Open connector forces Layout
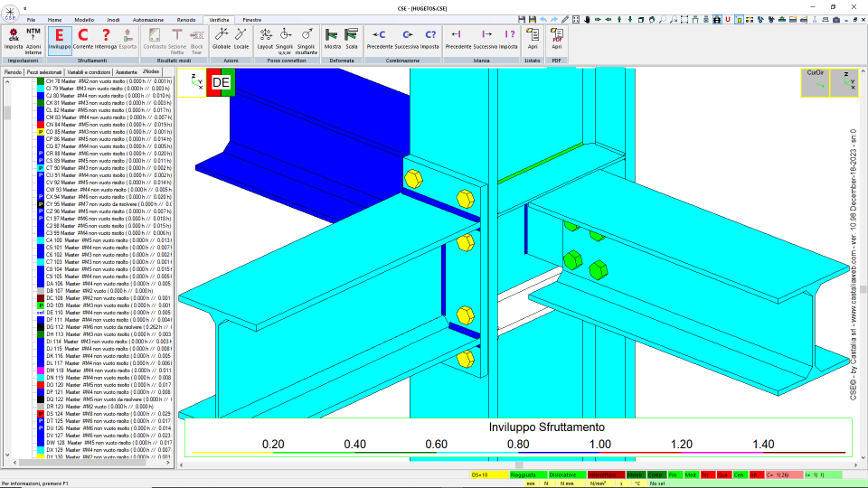The image size is (868, 488). pyautogui.click(x=265, y=39)
